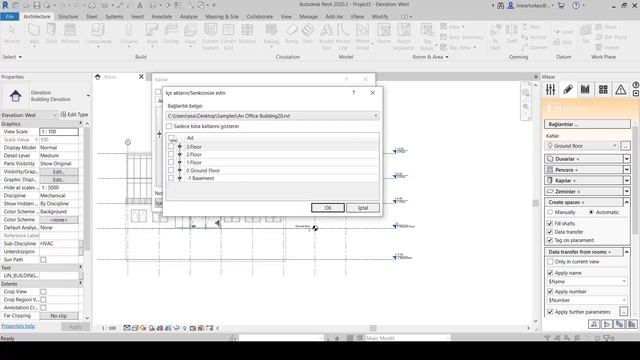Switch to the Massing & Site tab
The image size is (640, 360).
click(222, 16)
